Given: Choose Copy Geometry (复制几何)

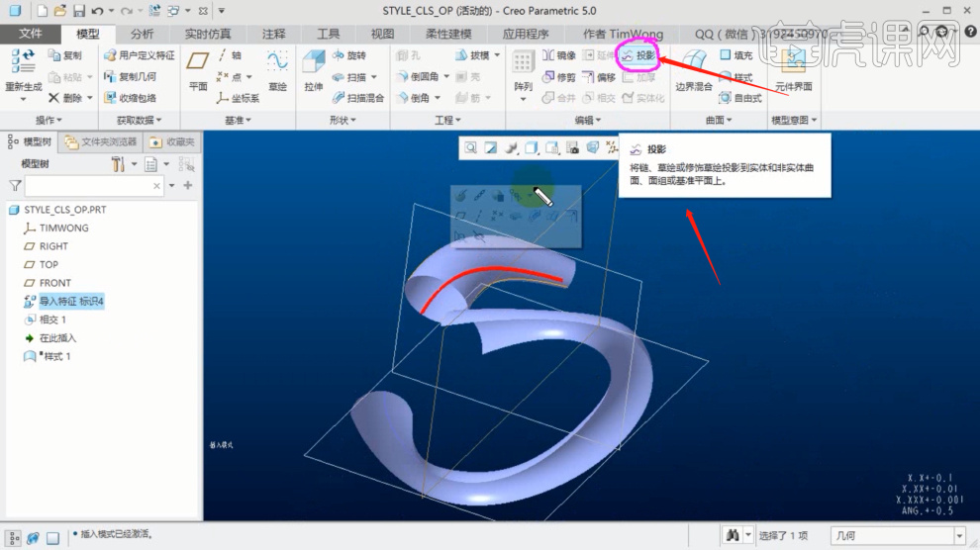Looking at the screenshot, I should [x=130, y=77].
